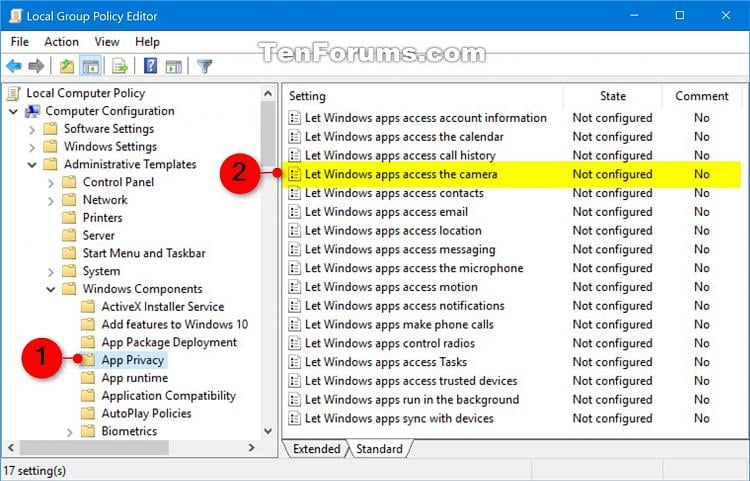
Task: Click the tree pane scroll up arrow
Action: coord(268,94)
